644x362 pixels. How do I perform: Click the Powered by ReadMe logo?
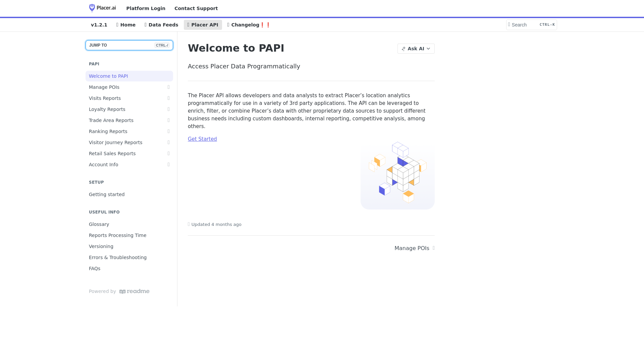tap(134, 292)
